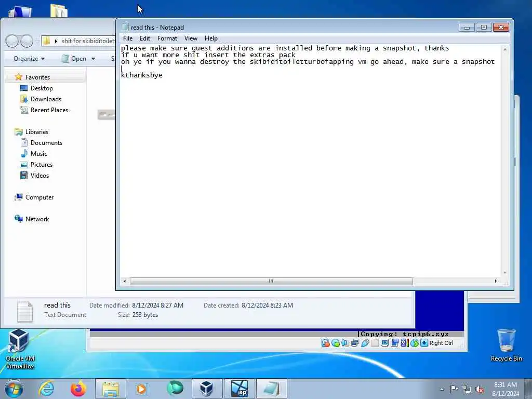The width and height of the screenshot is (532, 399).
Task: Click the greyed shared folders indicator in VirtualBox
Action: pos(375,343)
